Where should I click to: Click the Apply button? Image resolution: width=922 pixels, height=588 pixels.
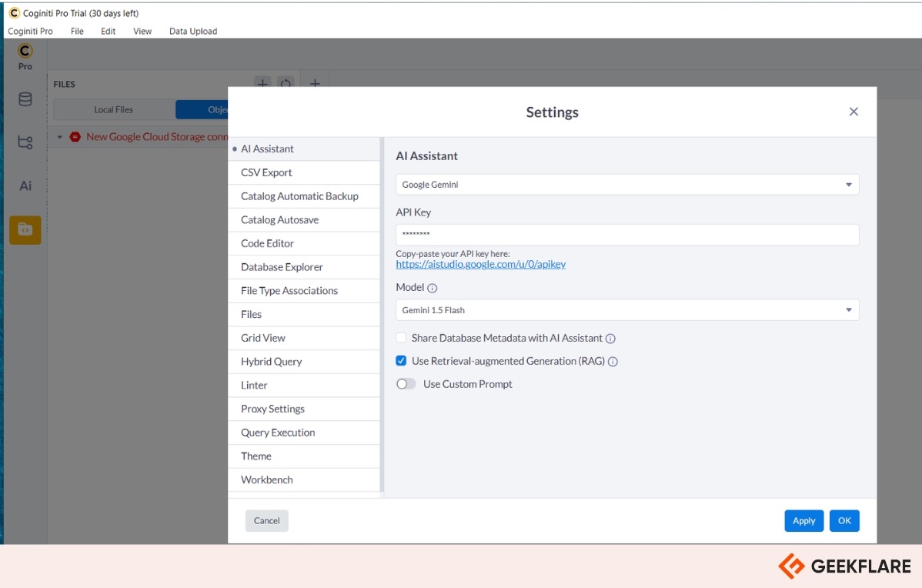click(x=803, y=521)
